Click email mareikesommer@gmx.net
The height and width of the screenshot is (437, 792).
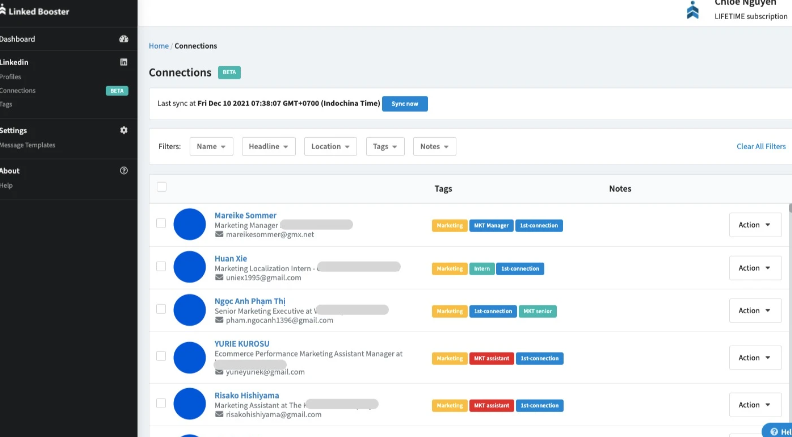[270, 234]
